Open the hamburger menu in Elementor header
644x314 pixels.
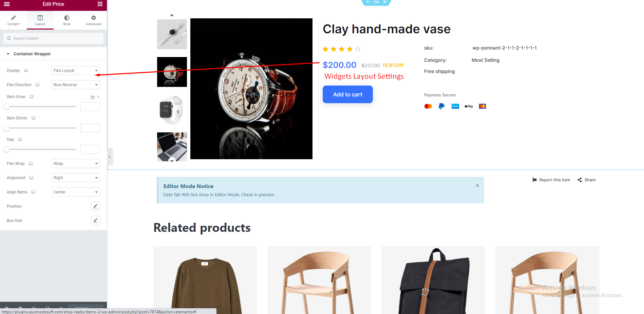(7, 4)
